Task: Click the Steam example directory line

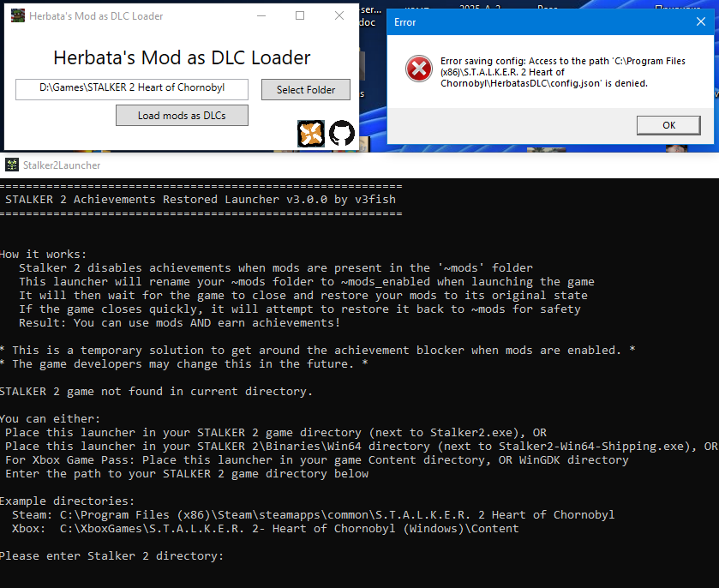Action: 313,514
